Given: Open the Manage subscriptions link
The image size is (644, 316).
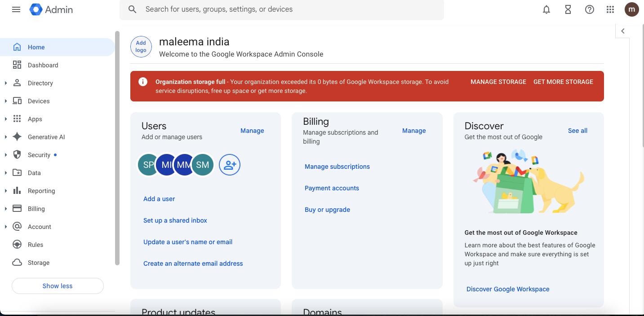Looking at the screenshot, I should (x=337, y=167).
